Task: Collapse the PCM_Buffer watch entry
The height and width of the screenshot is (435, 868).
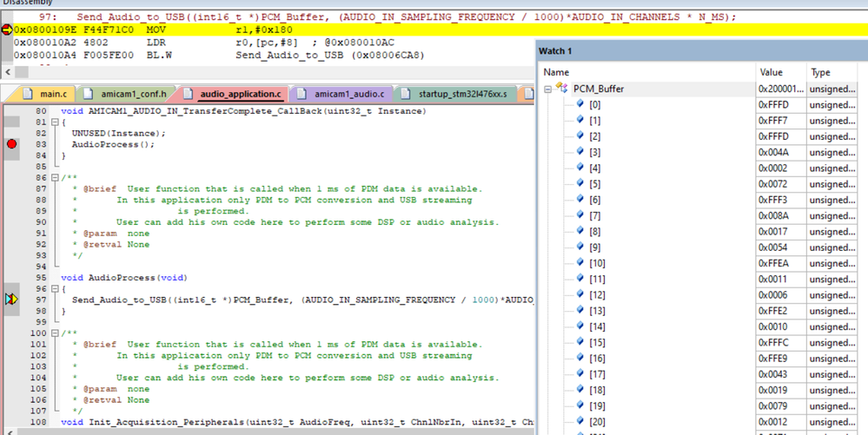Action: [x=547, y=89]
